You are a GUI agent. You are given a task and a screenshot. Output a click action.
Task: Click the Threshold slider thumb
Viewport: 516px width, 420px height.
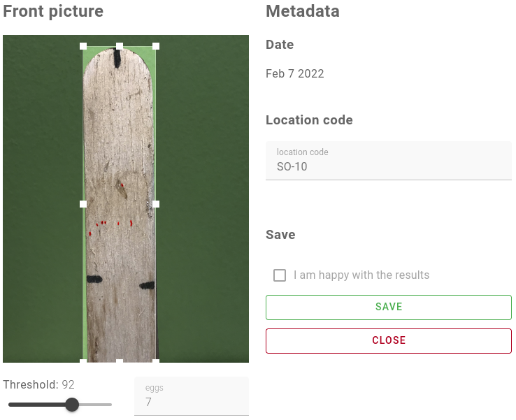(x=72, y=405)
